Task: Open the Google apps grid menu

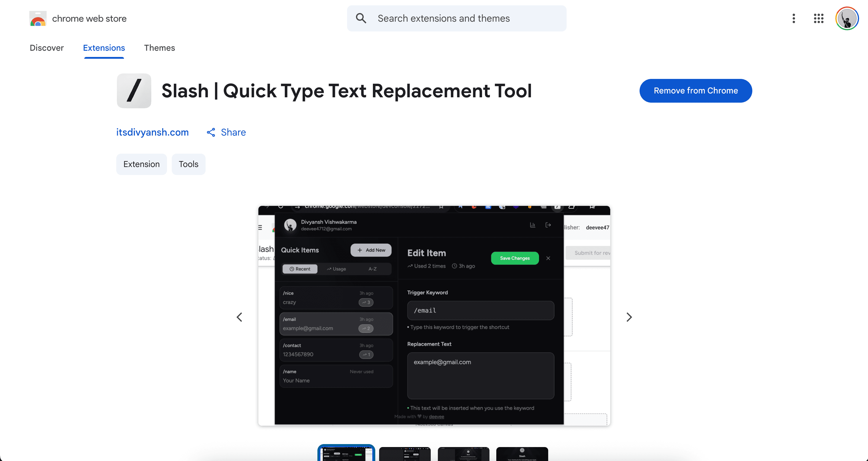Action: point(818,18)
